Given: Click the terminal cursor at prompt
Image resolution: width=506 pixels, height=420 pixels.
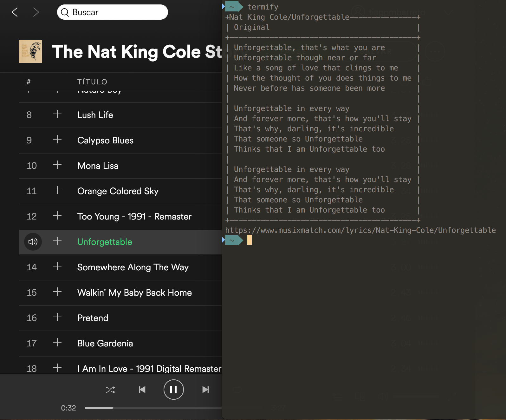Looking at the screenshot, I should 250,240.
